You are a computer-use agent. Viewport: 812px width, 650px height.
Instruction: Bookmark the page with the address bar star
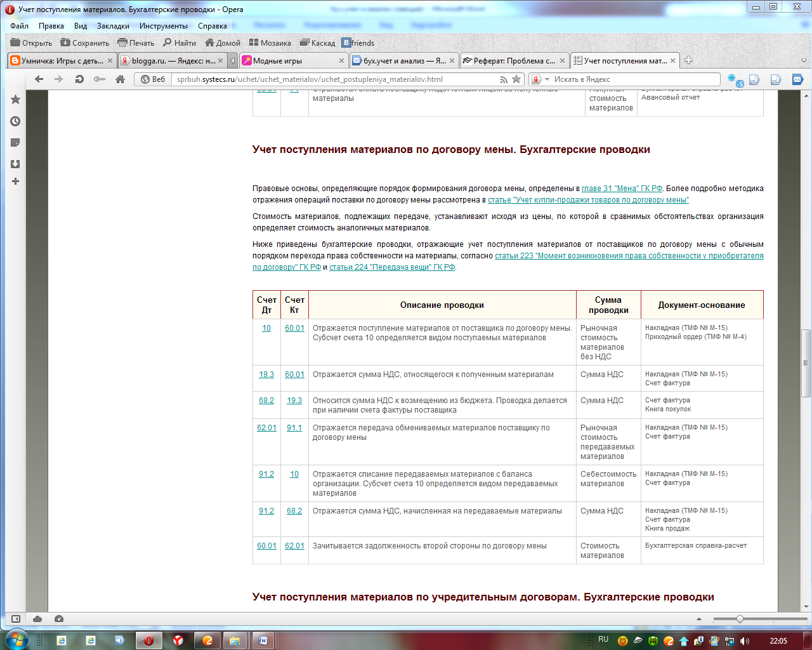click(517, 79)
